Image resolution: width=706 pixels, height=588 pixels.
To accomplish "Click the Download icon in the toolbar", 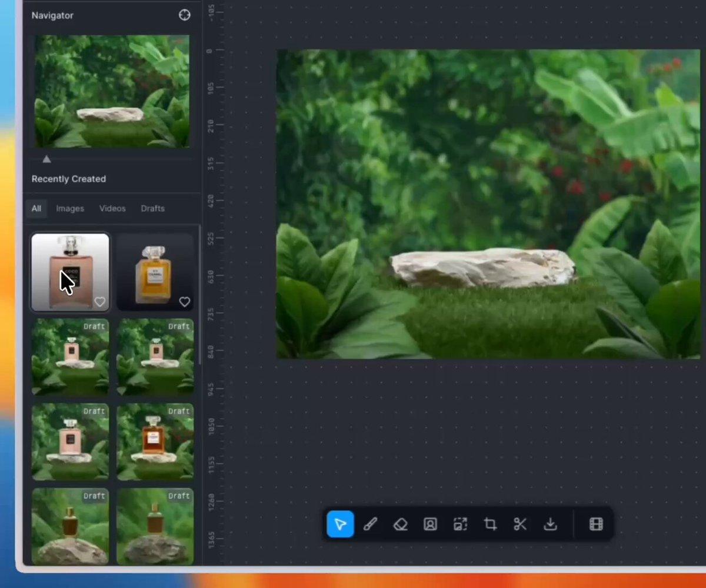I will tap(550, 524).
